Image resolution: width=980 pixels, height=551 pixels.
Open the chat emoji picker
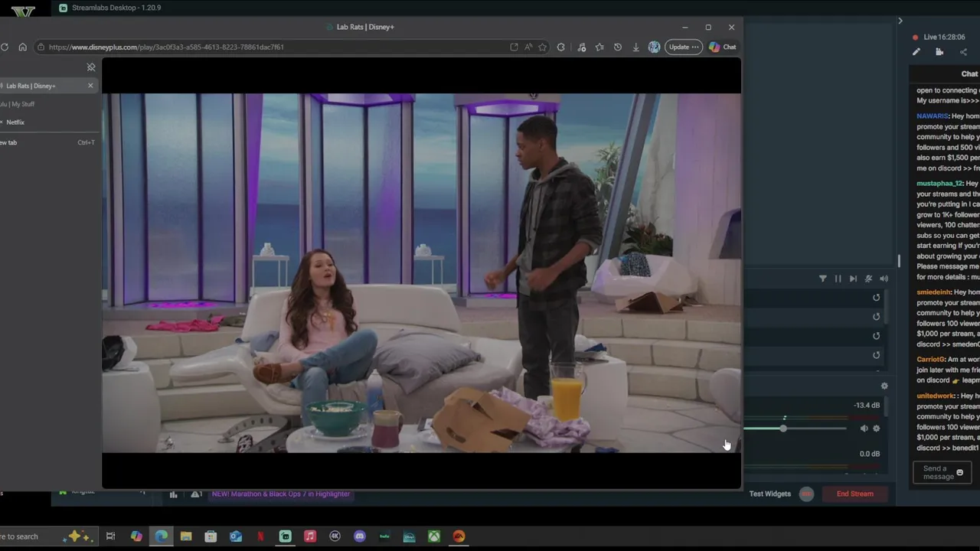click(960, 473)
